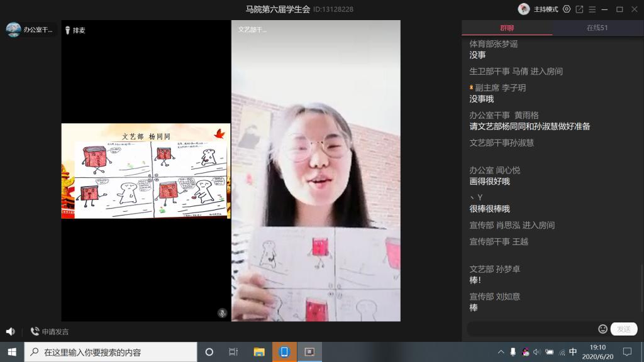Viewport: 644px width, 362px height.
Task: Open the hexagon settings icon
Action: (x=567, y=9)
